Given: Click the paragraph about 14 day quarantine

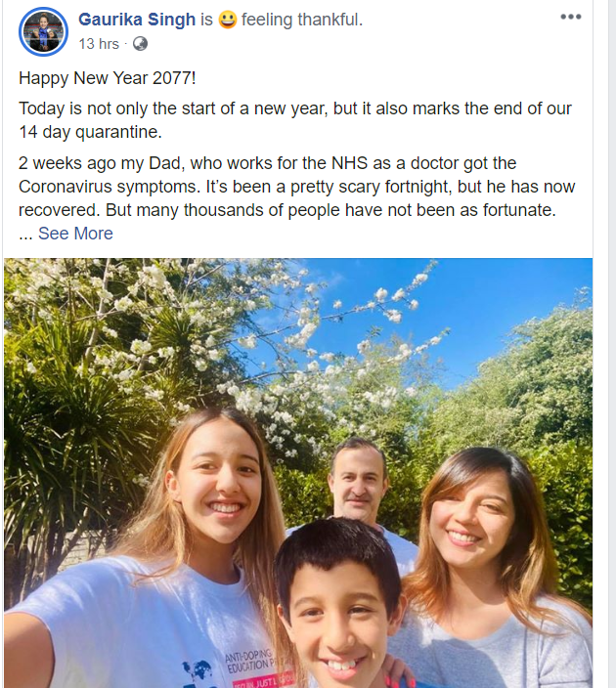Looking at the screenshot, I should click(x=293, y=119).
